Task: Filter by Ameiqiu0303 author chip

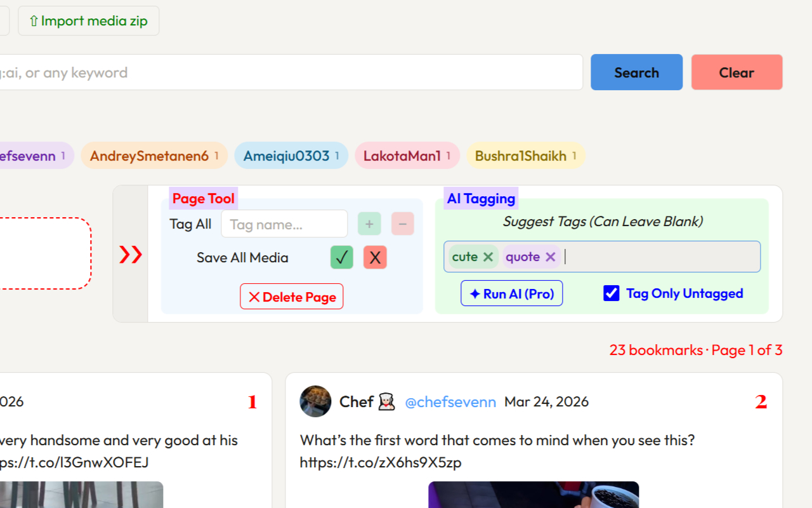Action: pos(291,156)
